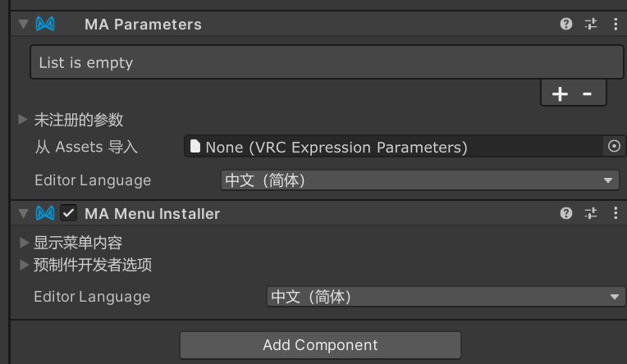Open MA Parameters preset settings icon
The width and height of the screenshot is (627, 364).
click(x=591, y=25)
